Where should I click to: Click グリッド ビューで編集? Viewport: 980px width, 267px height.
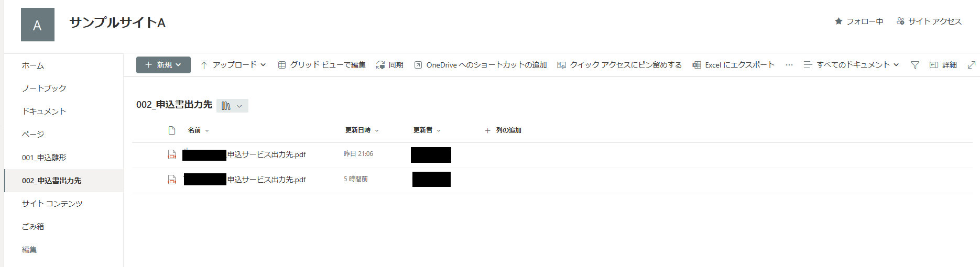point(322,65)
